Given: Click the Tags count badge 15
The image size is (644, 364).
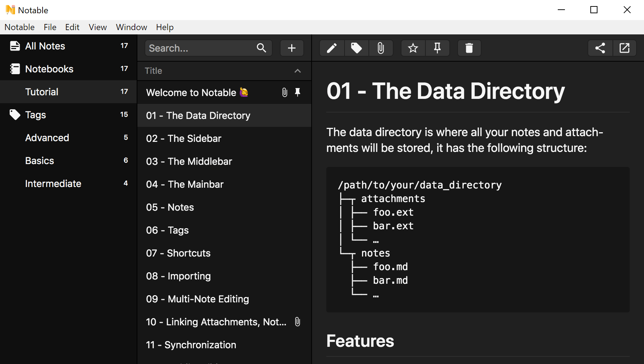Looking at the screenshot, I should coord(124,115).
